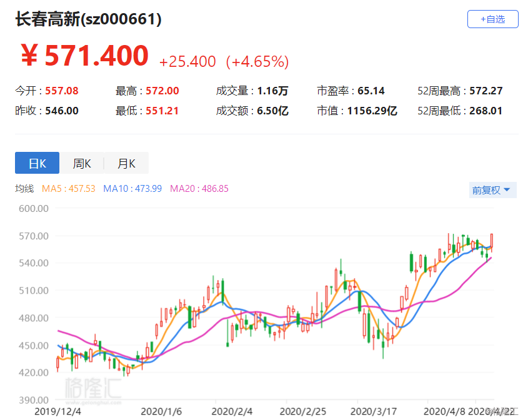523x420 pixels.
Task: Click the stock title 长春高新(sz000661)
Action: coord(88,19)
